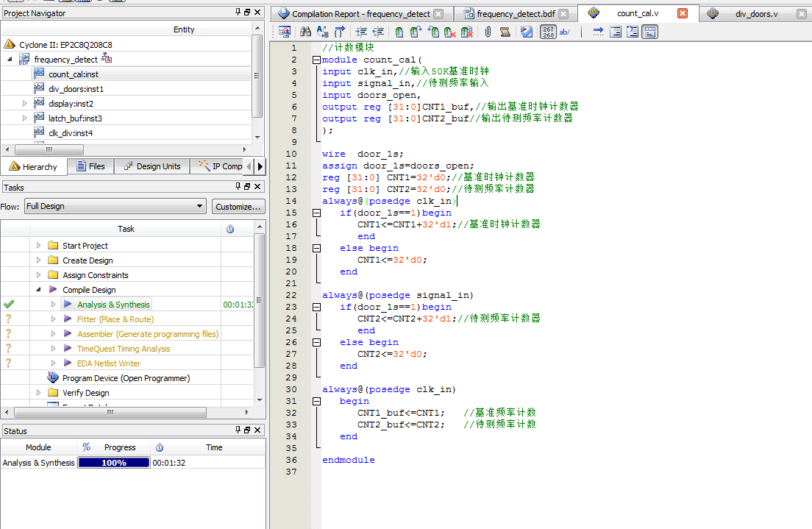Collapse the module count_cal code fold at line 2
This screenshot has width=812, height=529.
pos(316,60)
